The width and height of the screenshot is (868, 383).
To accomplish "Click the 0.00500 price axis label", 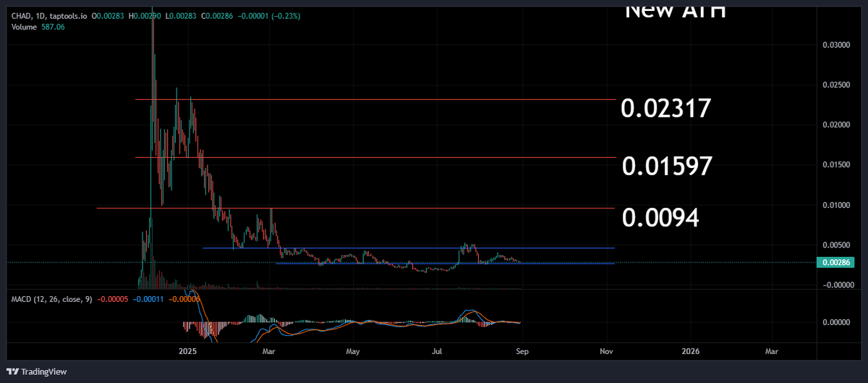I will point(835,246).
